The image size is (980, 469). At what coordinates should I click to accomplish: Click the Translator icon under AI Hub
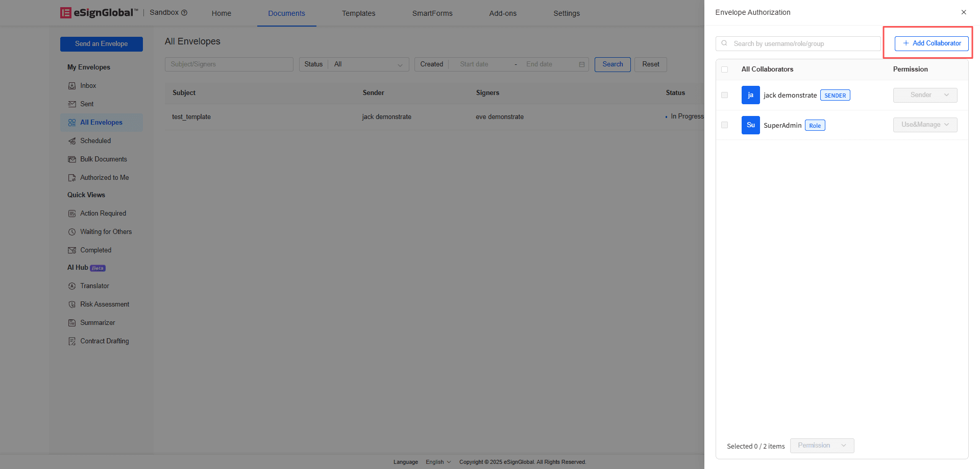coord(72,286)
